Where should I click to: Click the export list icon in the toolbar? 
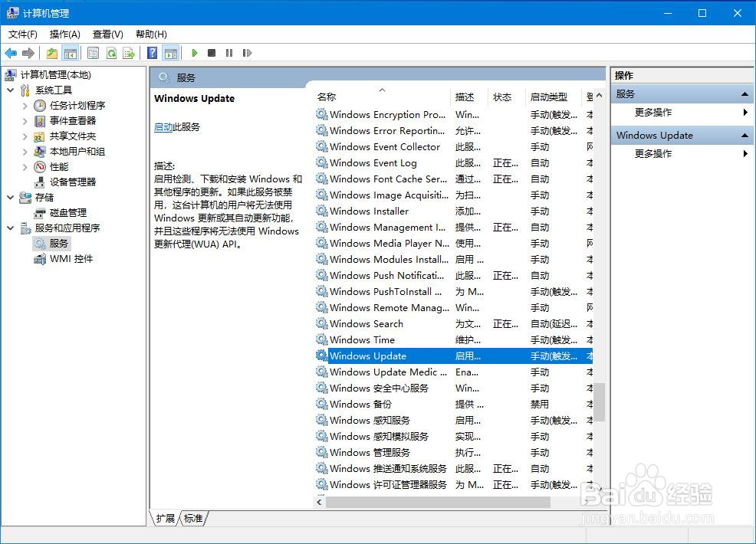click(x=130, y=53)
